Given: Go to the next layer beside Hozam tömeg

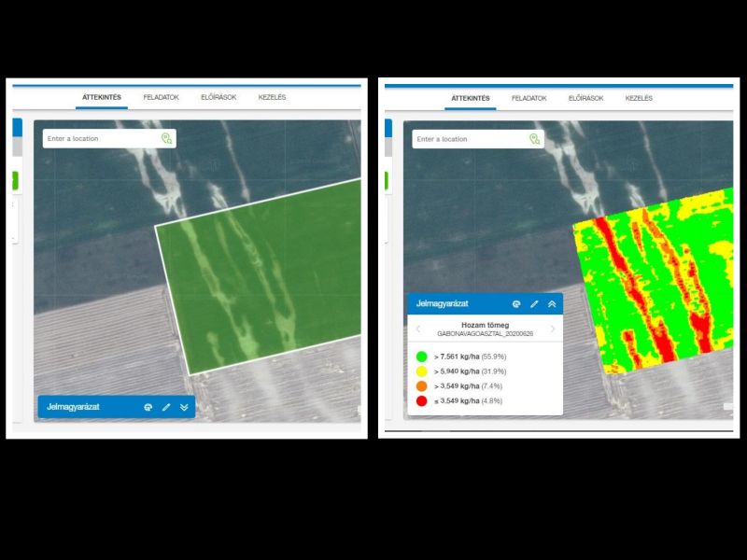Looking at the screenshot, I should tap(553, 329).
